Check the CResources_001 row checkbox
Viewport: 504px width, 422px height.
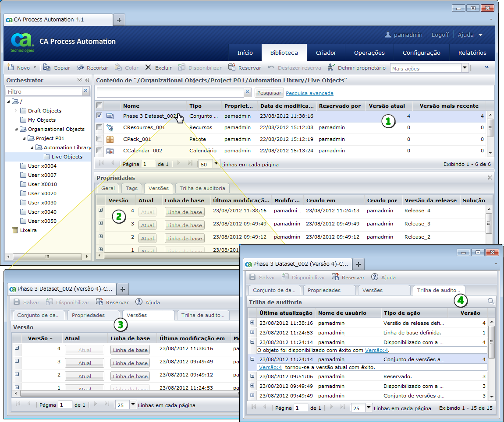(x=99, y=127)
